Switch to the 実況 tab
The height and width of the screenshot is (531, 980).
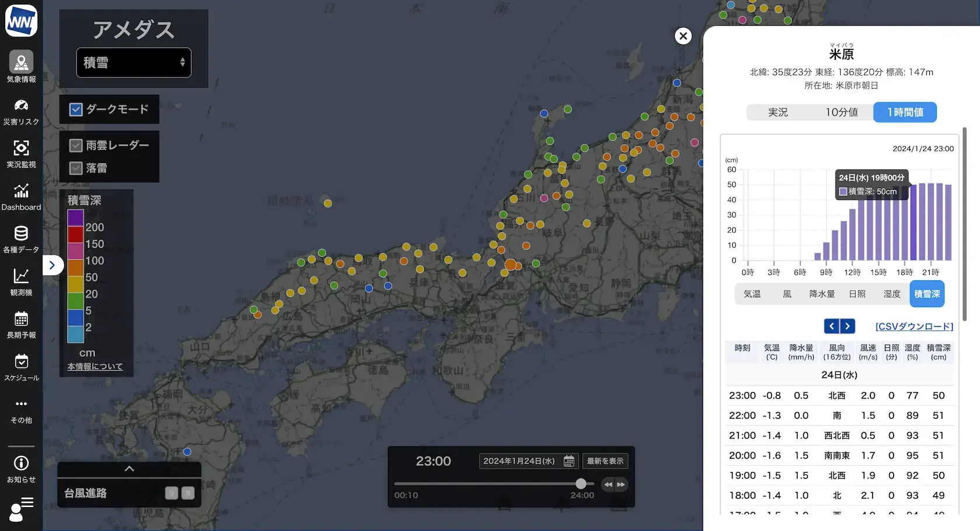pos(778,112)
